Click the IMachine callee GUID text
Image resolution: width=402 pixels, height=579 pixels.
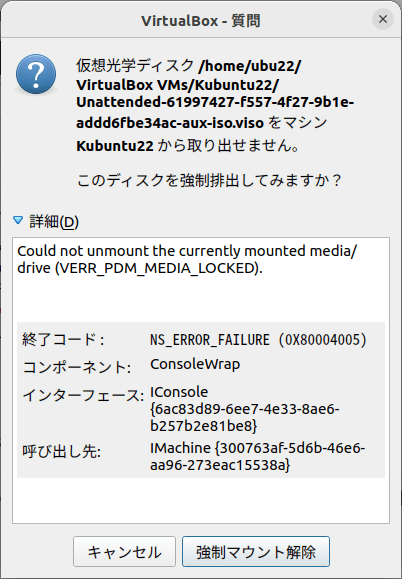(258, 457)
